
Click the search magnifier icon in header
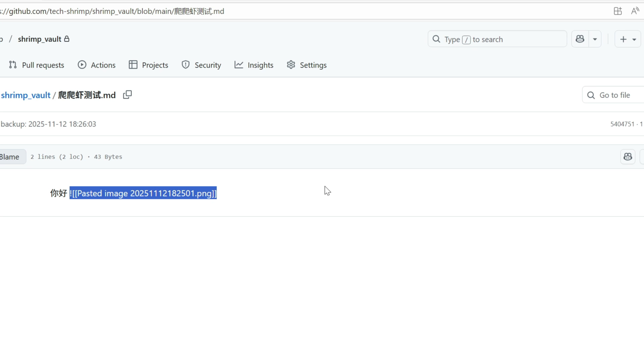436,39
